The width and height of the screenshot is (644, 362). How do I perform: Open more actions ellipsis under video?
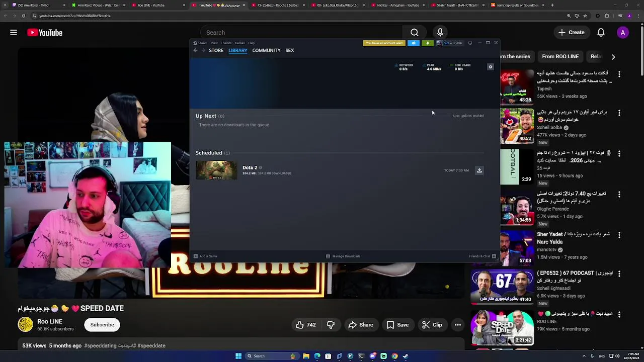click(x=458, y=325)
